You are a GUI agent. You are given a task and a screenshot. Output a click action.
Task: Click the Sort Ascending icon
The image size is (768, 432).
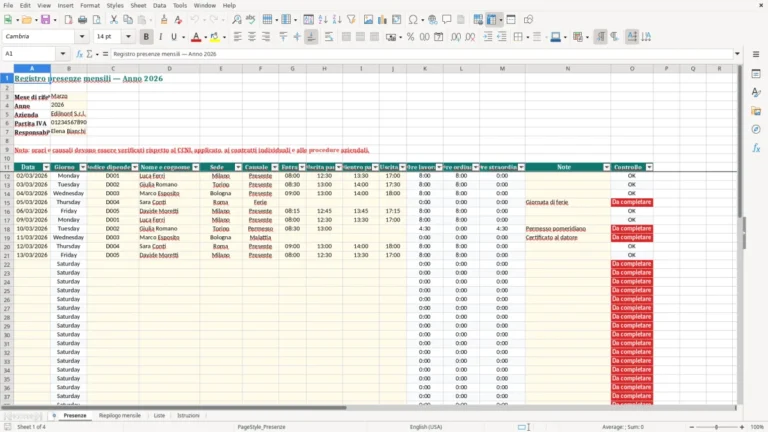point(323,20)
